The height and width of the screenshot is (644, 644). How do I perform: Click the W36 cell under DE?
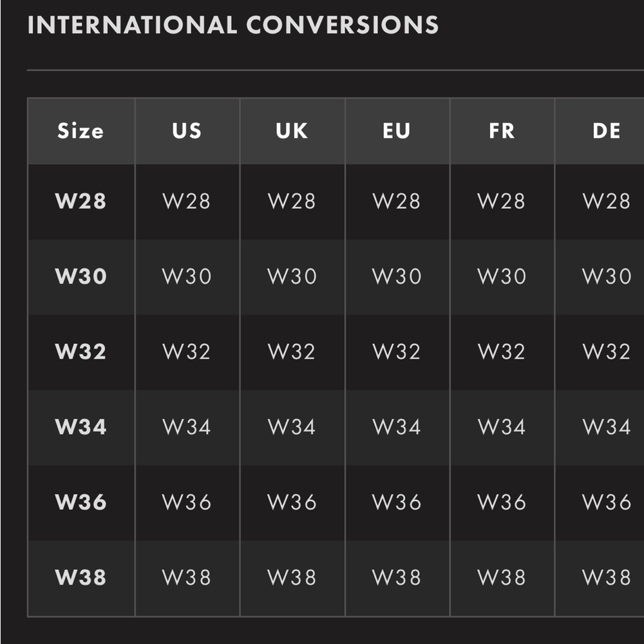click(x=607, y=502)
